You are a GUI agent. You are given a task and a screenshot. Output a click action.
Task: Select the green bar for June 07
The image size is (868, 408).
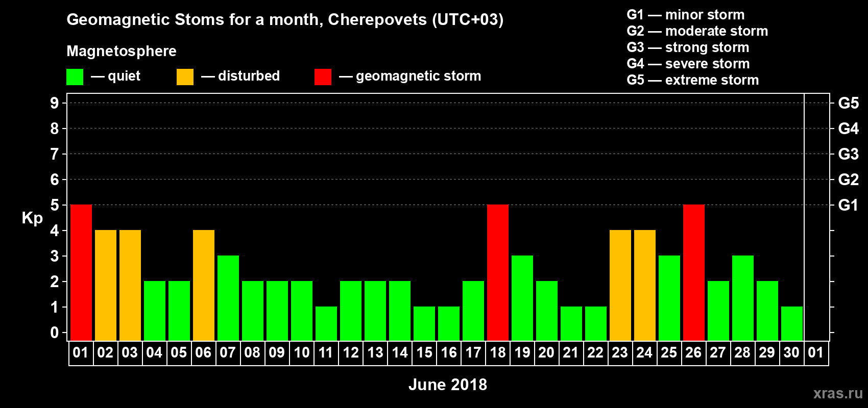[x=228, y=298]
